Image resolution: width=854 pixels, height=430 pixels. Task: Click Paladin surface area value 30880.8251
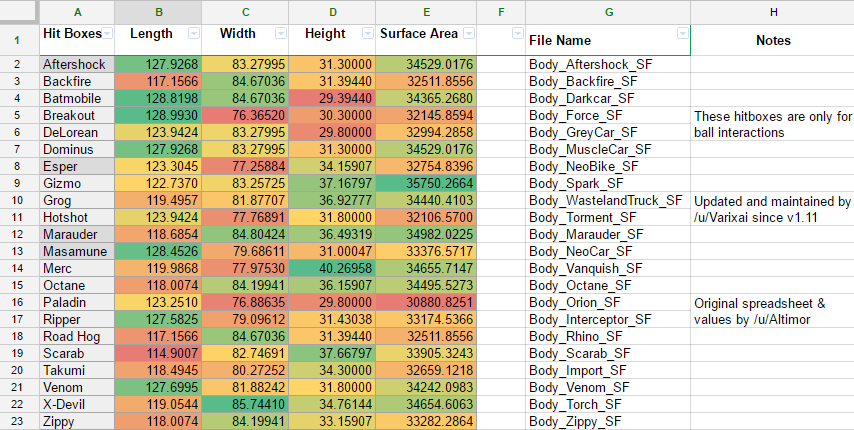(x=426, y=302)
